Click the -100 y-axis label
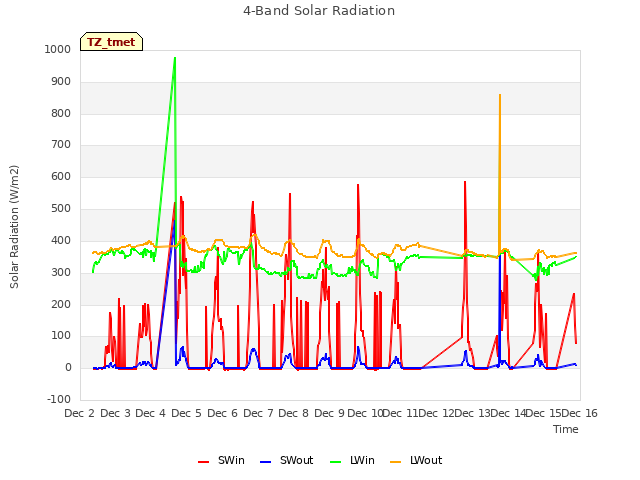 pos(59,399)
